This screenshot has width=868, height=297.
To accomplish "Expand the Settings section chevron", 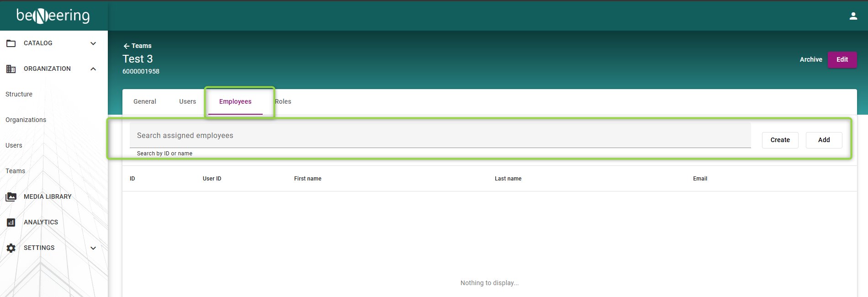I will (93, 248).
